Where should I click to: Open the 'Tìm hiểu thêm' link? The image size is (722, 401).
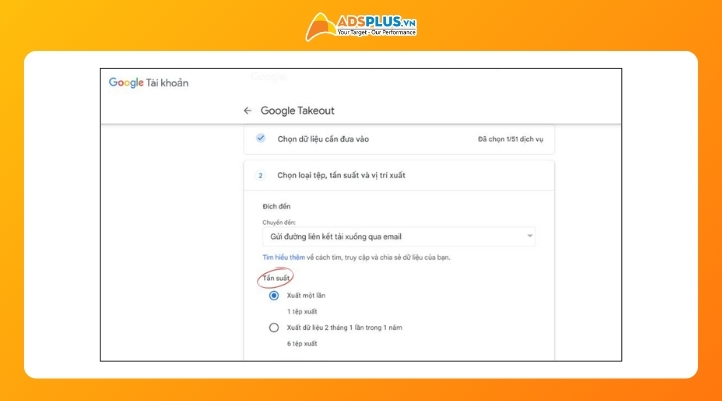pyautogui.click(x=284, y=257)
